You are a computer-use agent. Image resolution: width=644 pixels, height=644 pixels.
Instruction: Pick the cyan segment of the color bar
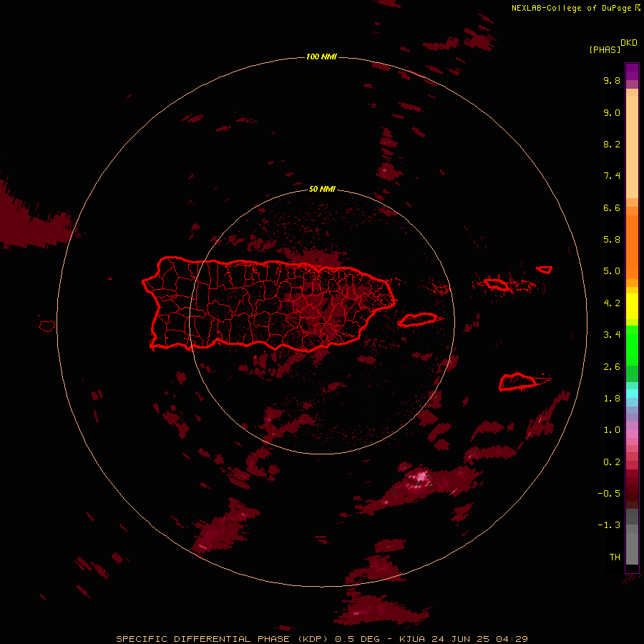(632, 394)
